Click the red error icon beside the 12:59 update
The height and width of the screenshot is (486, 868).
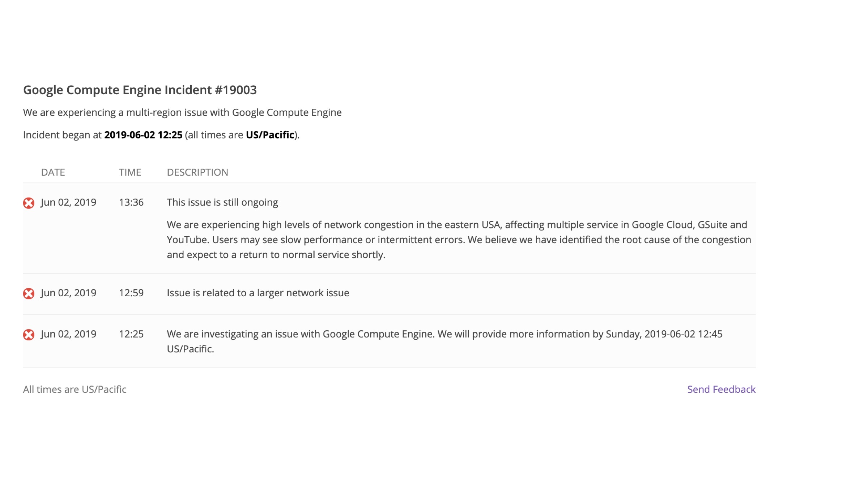pyautogui.click(x=29, y=293)
